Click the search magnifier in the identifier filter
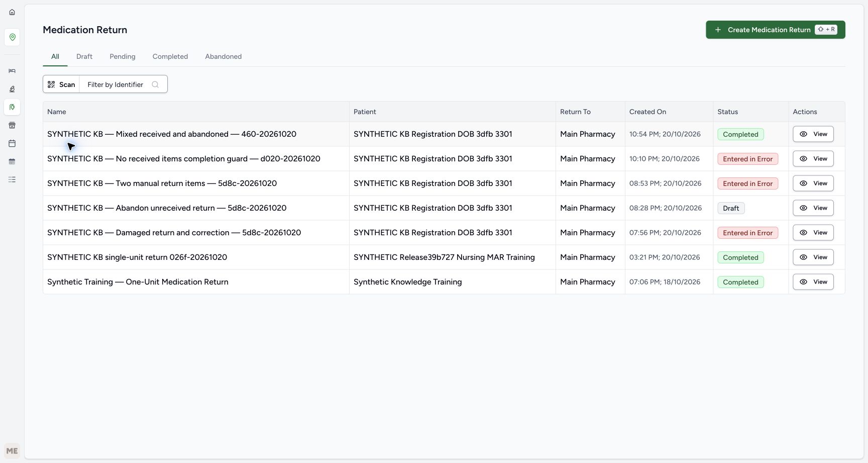 [155, 84]
